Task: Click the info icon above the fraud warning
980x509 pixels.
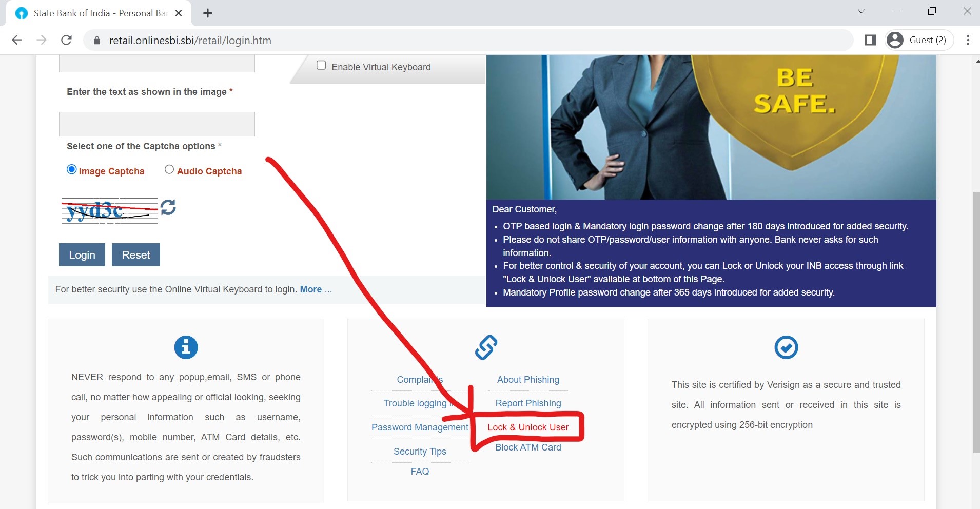Action: coord(186,347)
